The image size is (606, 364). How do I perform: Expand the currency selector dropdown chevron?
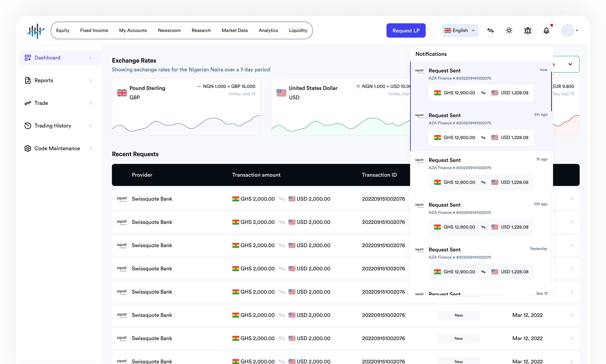pos(570,64)
